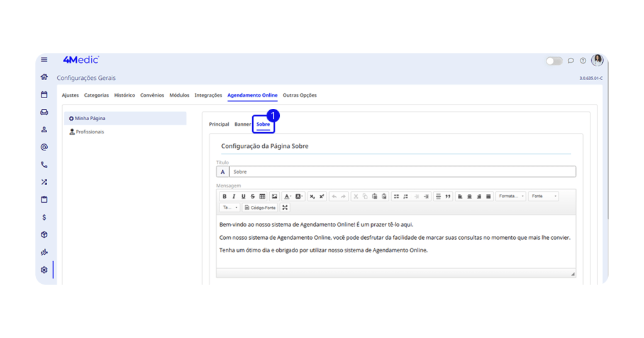This screenshot has width=644, height=338.
Task: Open the background color picker
Action: (x=299, y=196)
